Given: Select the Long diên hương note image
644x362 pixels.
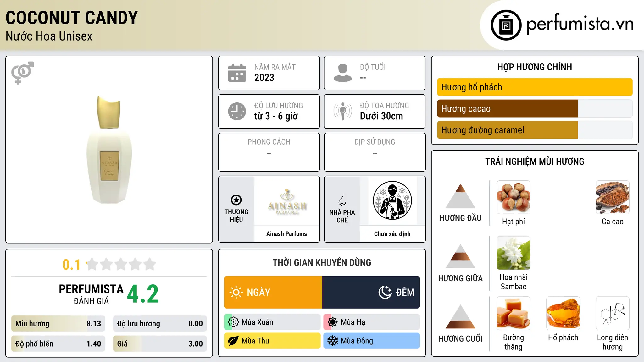Looking at the screenshot, I should [613, 313].
